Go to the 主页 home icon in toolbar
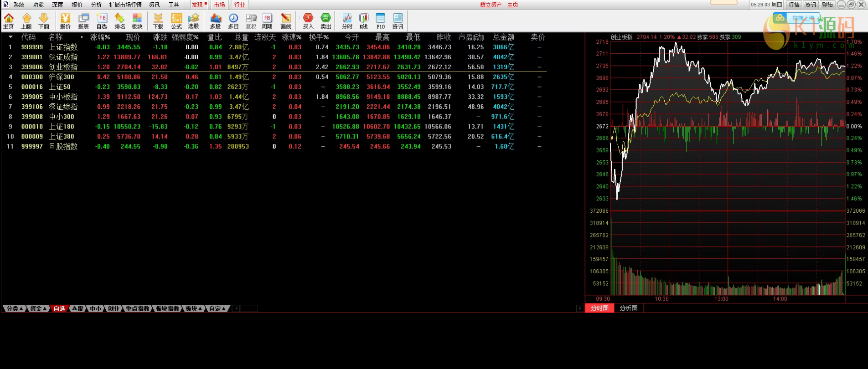Screen dimensions: 868x369 (x=9, y=21)
